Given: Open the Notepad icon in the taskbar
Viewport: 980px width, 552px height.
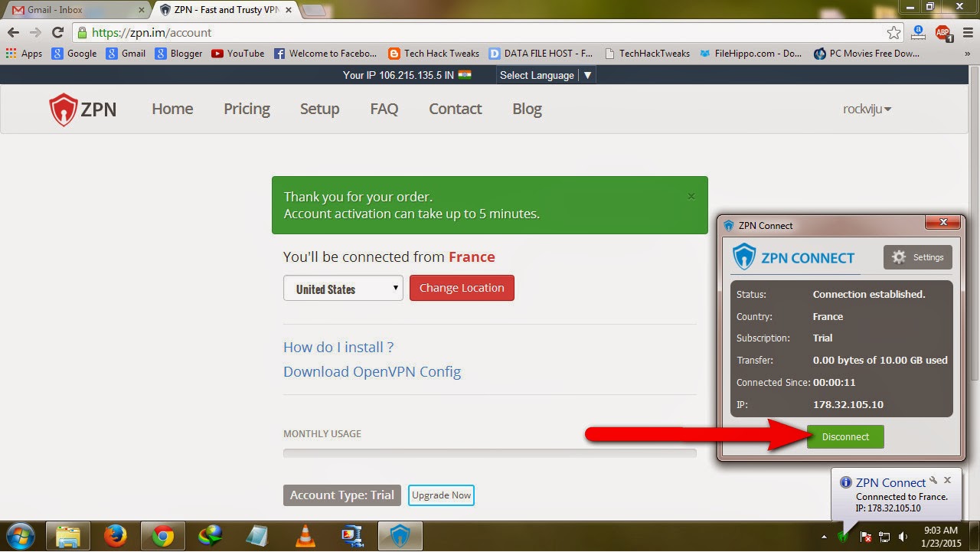Looking at the screenshot, I should [x=258, y=536].
